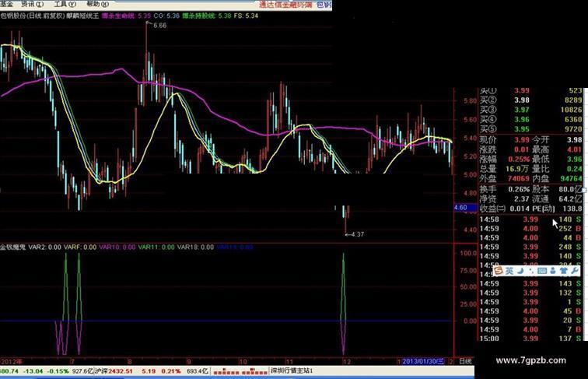Click the 买③ bid row at 3.97
The image size is (588, 379).
coord(530,110)
